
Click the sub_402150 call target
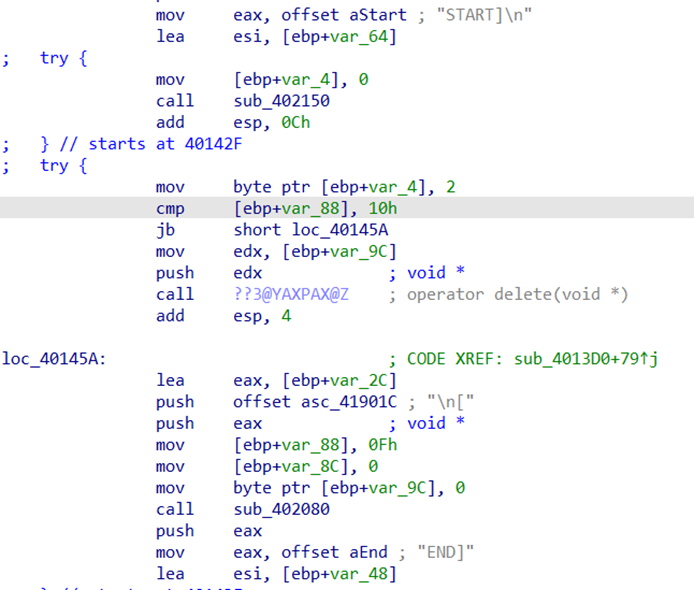(281, 101)
